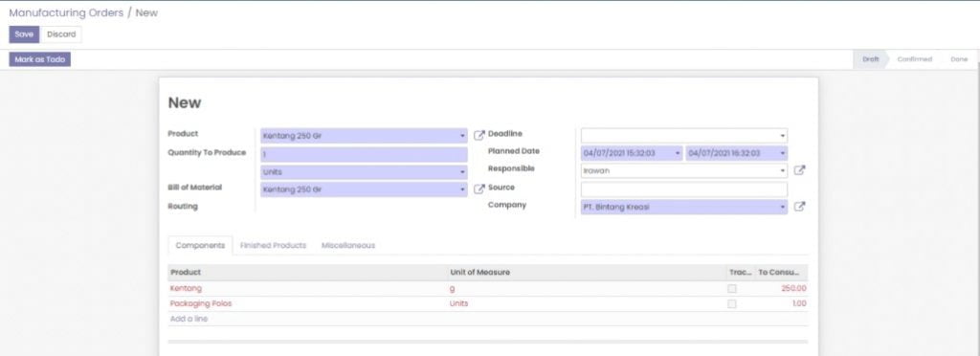
Task: Open the Deadline date dropdown
Action: [782, 136]
